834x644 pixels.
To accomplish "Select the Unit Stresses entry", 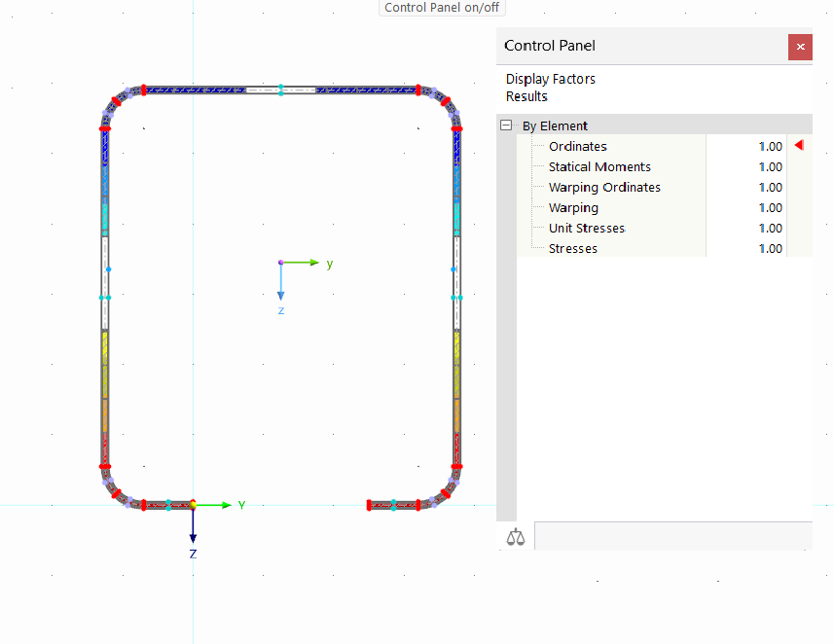I will (586, 228).
